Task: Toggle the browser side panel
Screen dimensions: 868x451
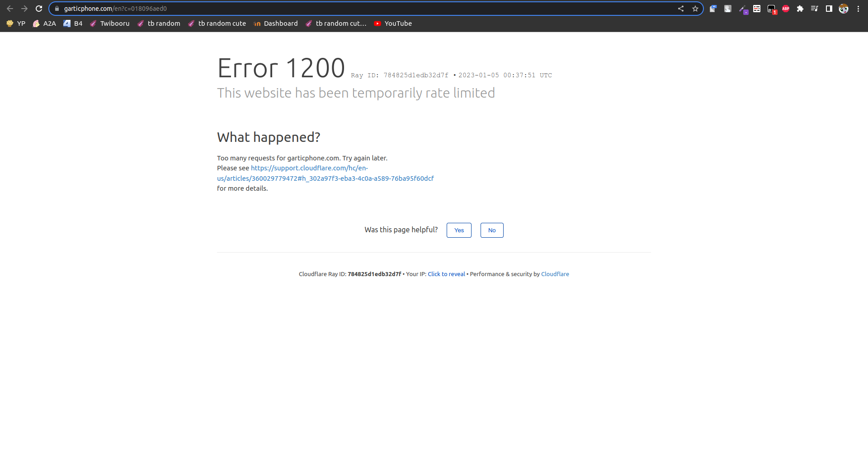Action: [829, 9]
